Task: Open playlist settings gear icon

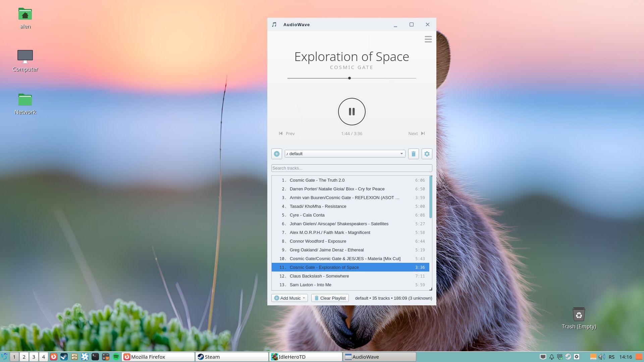Action: [x=427, y=154]
